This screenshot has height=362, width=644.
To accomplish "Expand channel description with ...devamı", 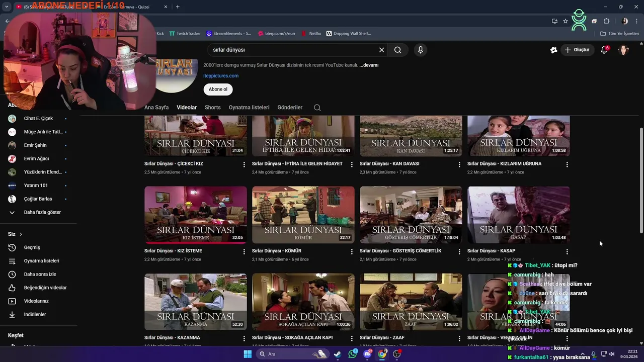I will [x=369, y=65].
